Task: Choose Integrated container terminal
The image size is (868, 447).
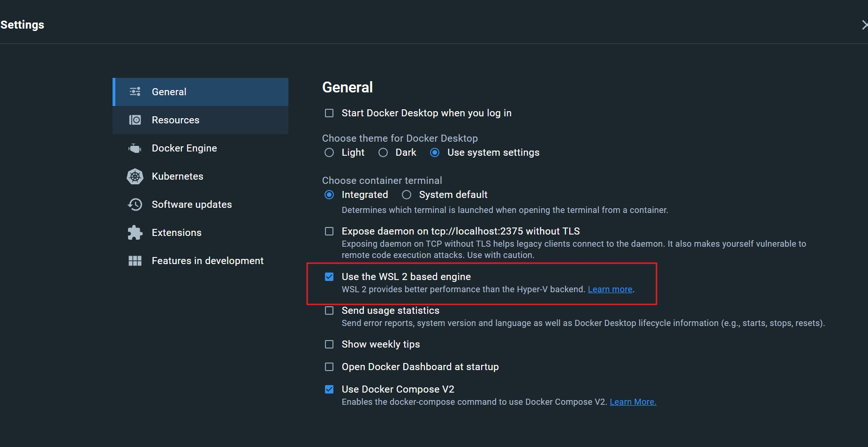Action: pyautogui.click(x=329, y=195)
